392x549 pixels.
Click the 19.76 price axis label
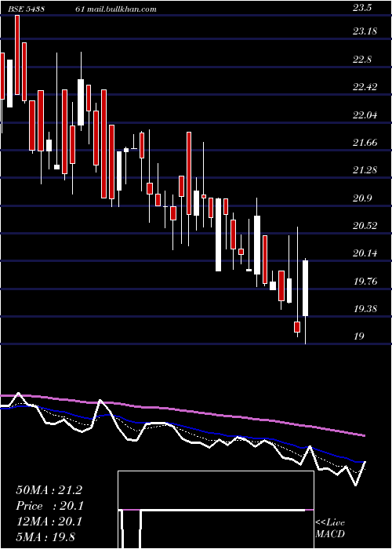(x=365, y=281)
